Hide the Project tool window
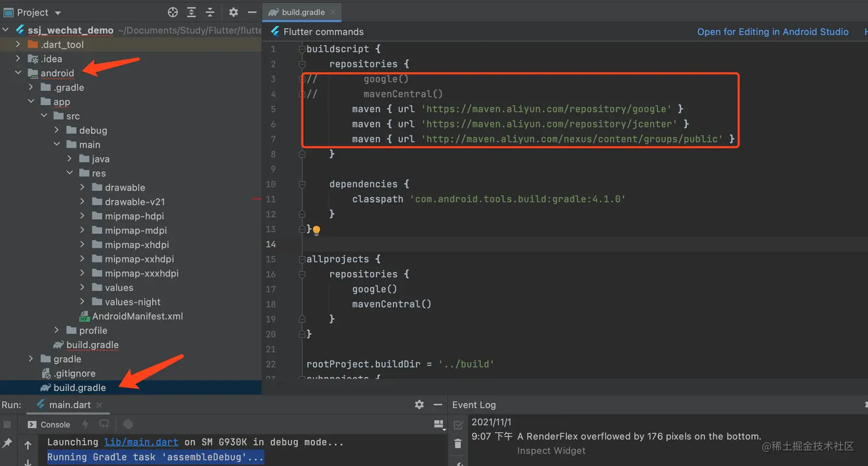The width and height of the screenshot is (868, 466). pos(251,12)
